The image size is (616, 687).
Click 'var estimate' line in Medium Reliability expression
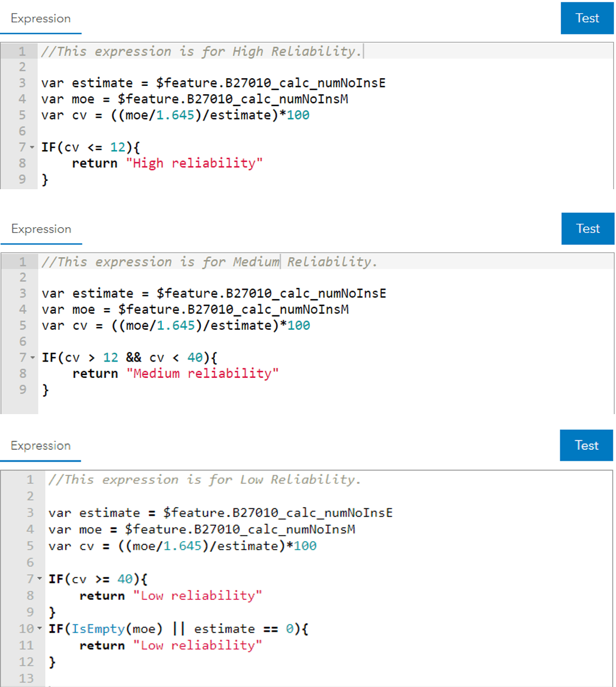[214, 294]
